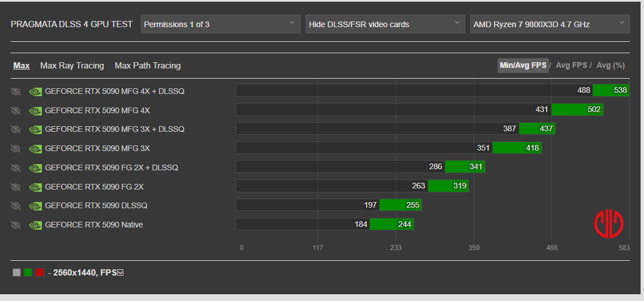644x301 pixels.
Task: Click the GEFORCE RTX 5090 DLSSQ label
Action: pyautogui.click(x=96, y=206)
